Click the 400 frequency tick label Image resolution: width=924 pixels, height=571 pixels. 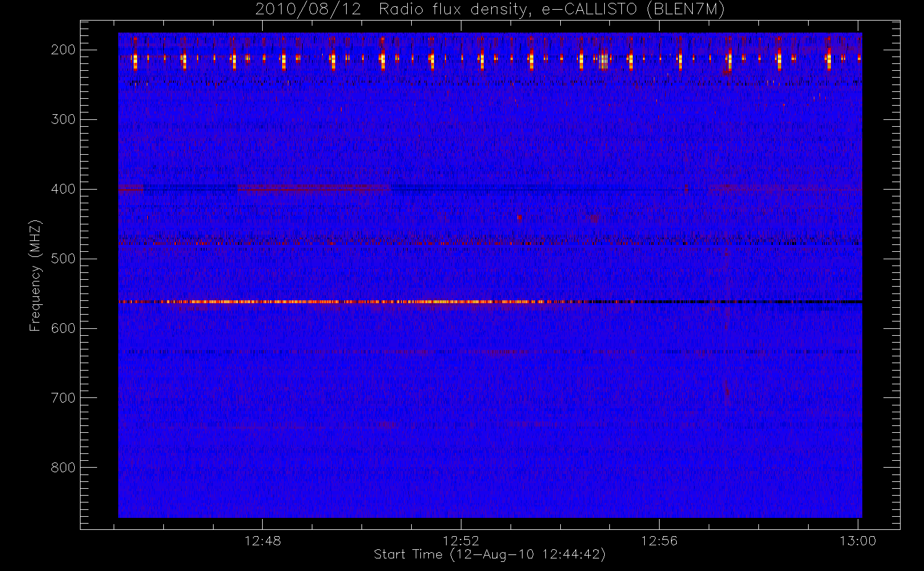pos(63,189)
